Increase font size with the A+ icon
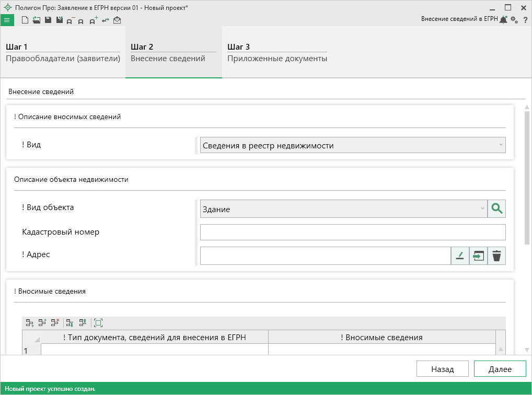 pyautogui.click(x=94, y=20)
